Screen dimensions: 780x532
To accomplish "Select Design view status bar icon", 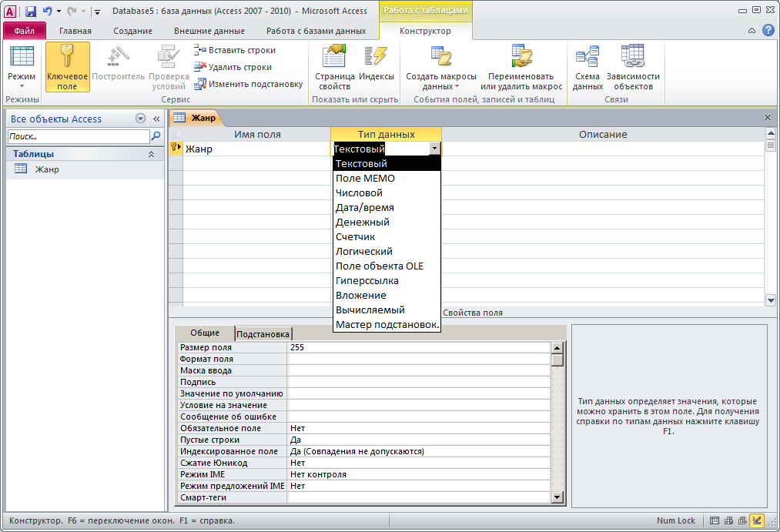I will 757,520.
